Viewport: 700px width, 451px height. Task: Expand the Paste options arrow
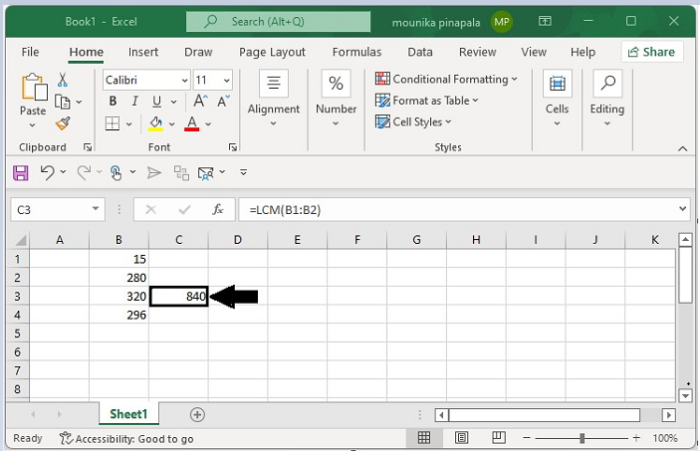click(x=32, y=125)
